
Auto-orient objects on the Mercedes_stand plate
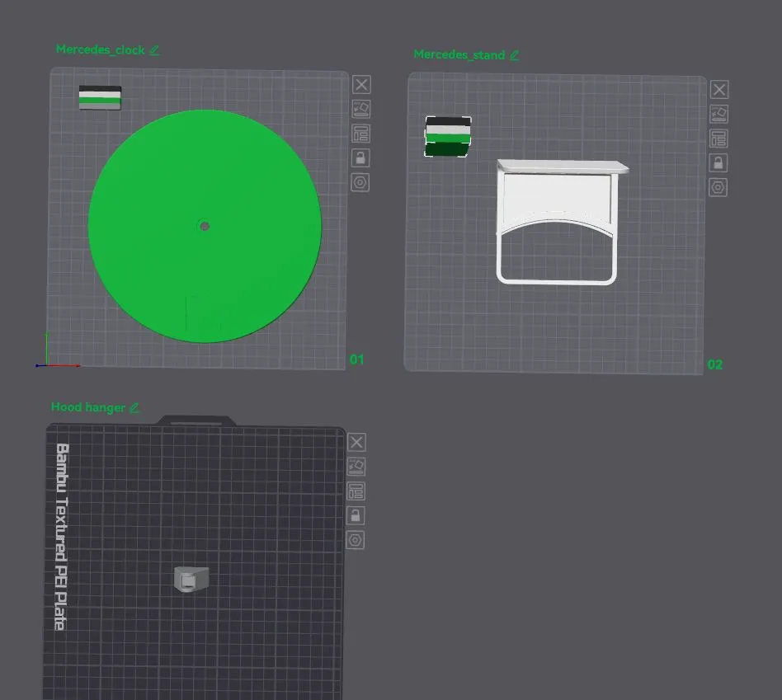[x=718, y=114]
